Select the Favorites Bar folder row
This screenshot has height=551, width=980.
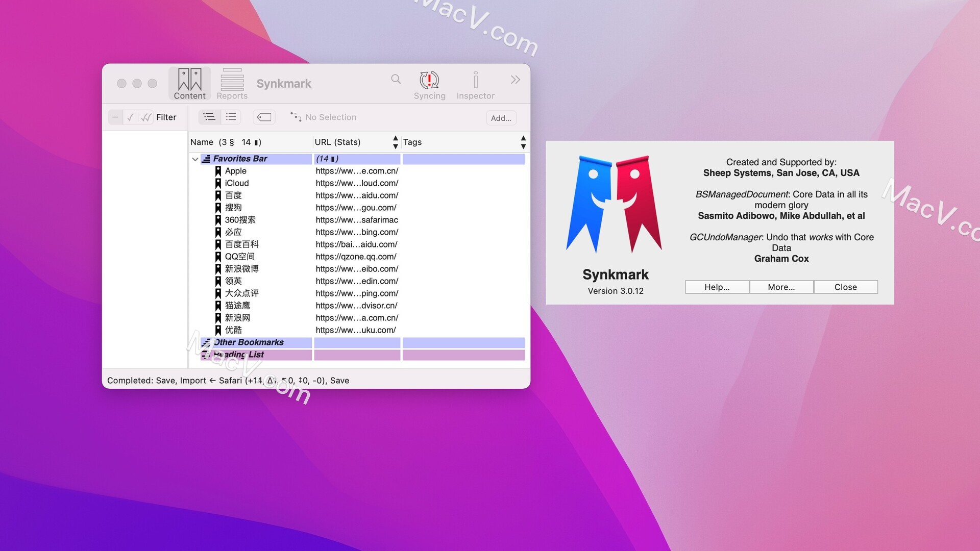363,159
